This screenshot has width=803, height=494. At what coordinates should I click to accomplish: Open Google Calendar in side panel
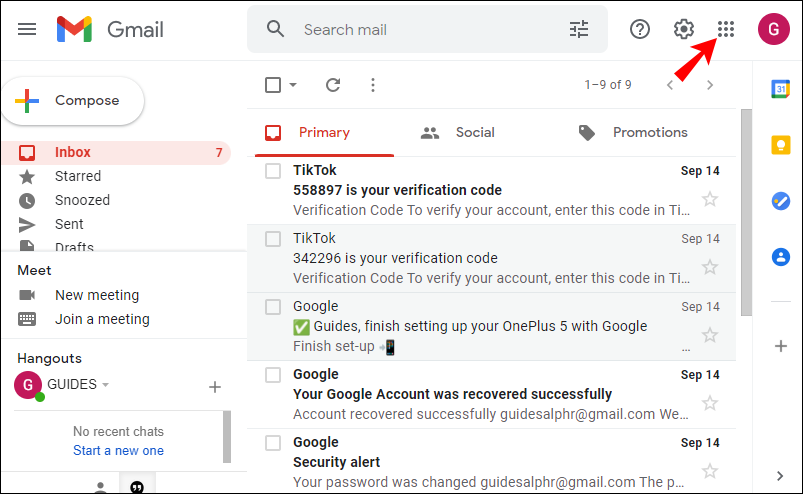pyautogui.click(x=780, y=89)
